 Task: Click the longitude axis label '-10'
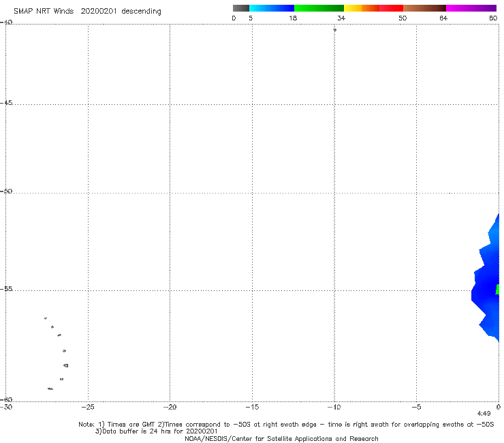pyautogui.click(x=334, y=407)
